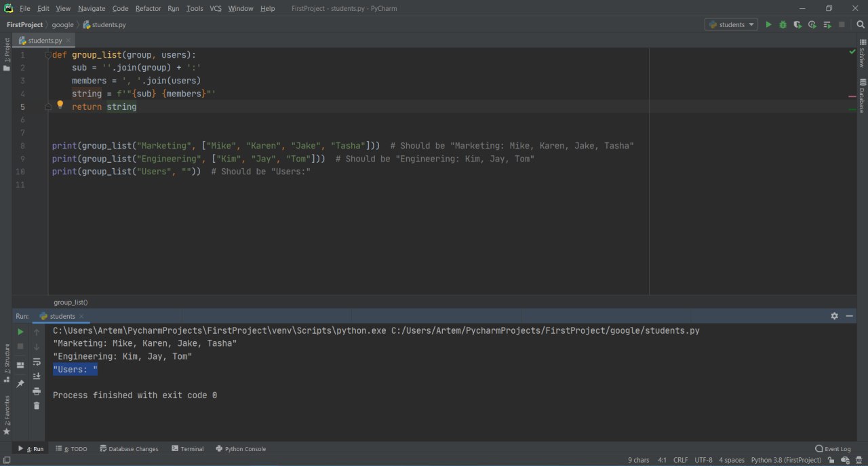Open the Database Changes bottom tab
This screenshot has height=466, width=868.
[x=129, y=449]
